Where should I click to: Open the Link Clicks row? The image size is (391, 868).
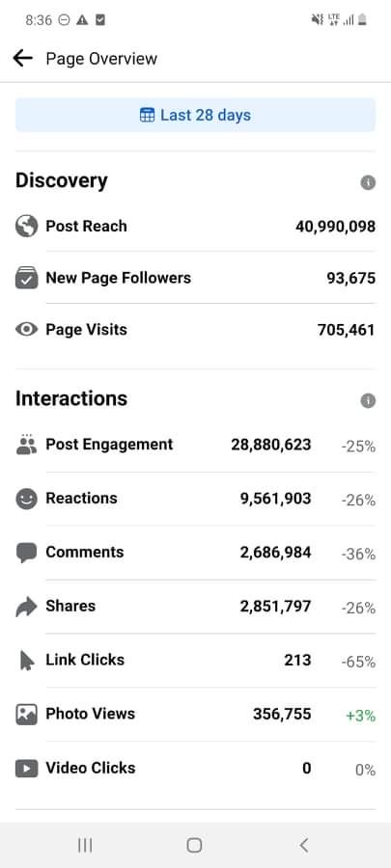click(195, 661)
